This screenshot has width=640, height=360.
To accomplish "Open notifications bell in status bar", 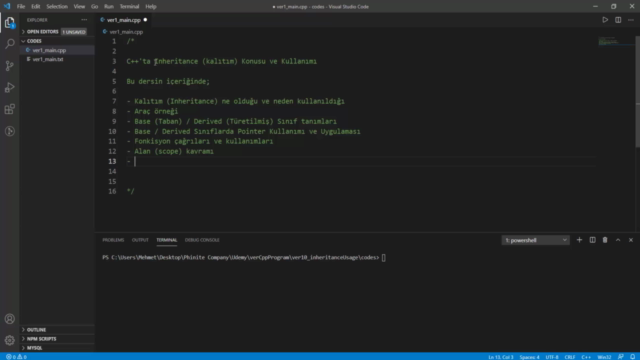I will coord(632,357).
